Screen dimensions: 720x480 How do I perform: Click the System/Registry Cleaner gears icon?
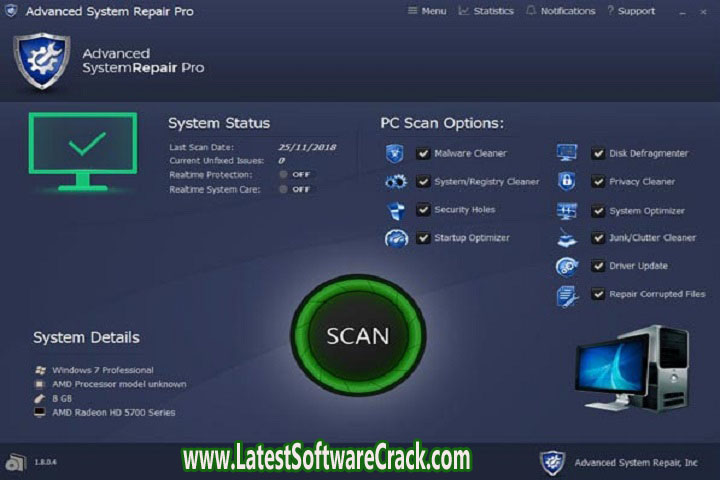[395, 182]
